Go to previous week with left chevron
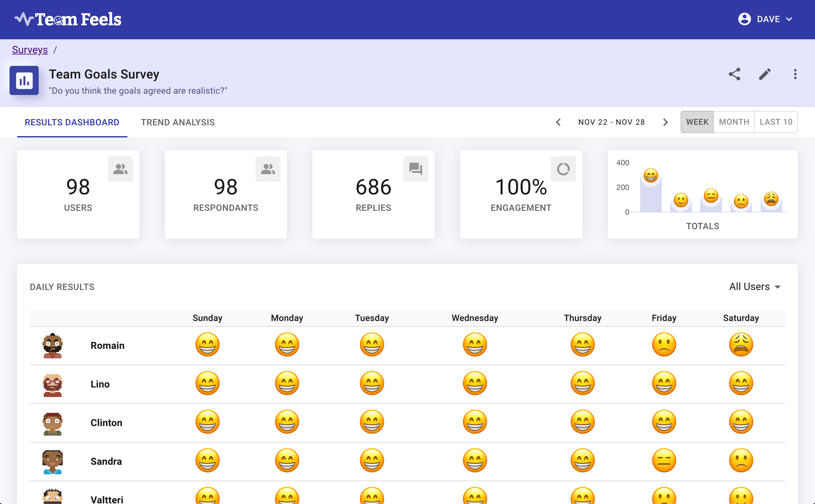 [x=558, y=122]
